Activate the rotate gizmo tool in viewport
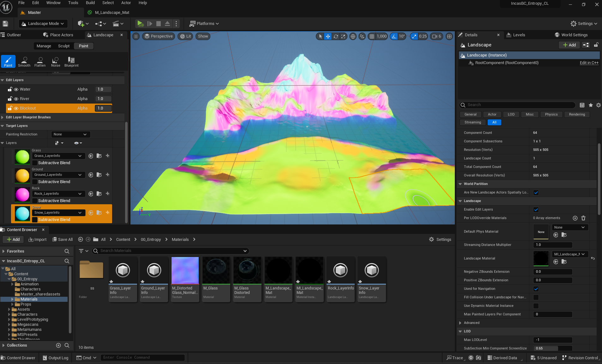 click(x=336, y=36)
